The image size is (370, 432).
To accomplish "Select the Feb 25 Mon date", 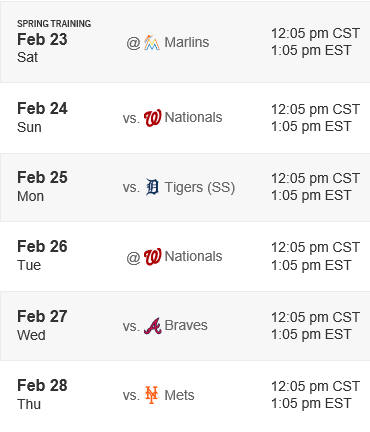I will [42, 187].
